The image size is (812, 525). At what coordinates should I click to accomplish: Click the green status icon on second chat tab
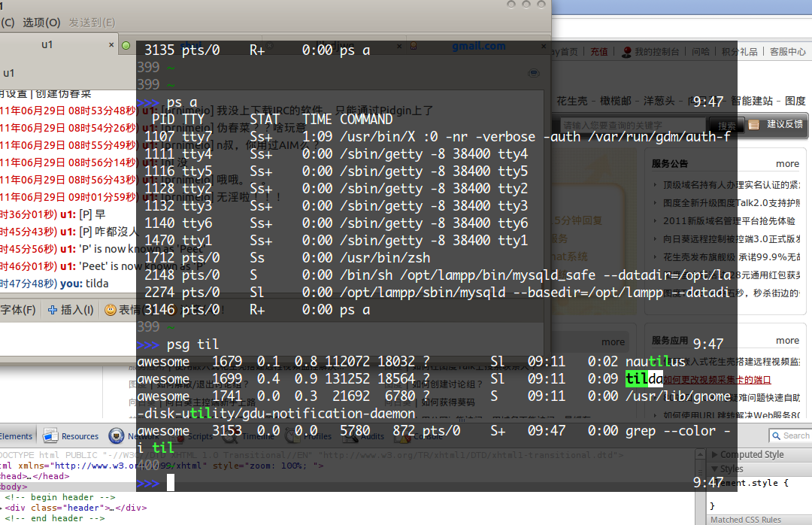click(126, 46)
